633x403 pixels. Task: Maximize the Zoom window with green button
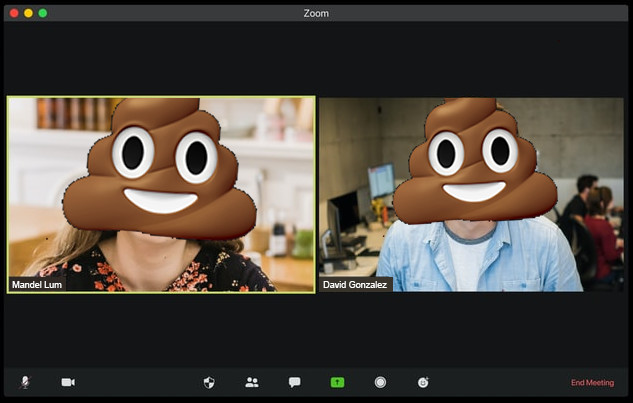pos(42,13)
